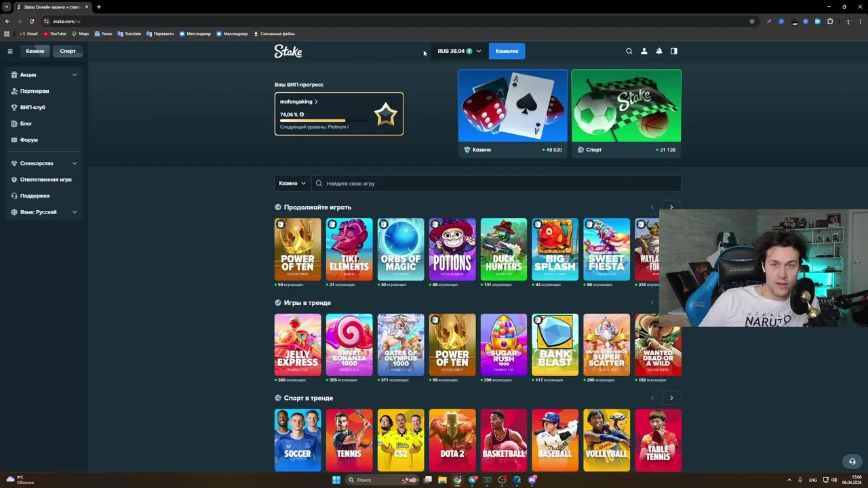
Task: Open Tiki Elements game
Action: coord(349,249)
